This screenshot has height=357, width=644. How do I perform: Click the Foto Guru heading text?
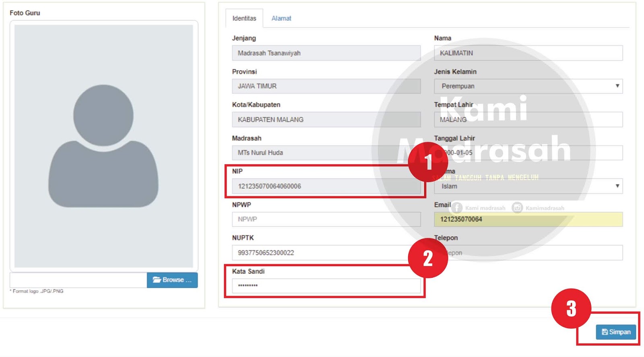click(x=25, y=13)
